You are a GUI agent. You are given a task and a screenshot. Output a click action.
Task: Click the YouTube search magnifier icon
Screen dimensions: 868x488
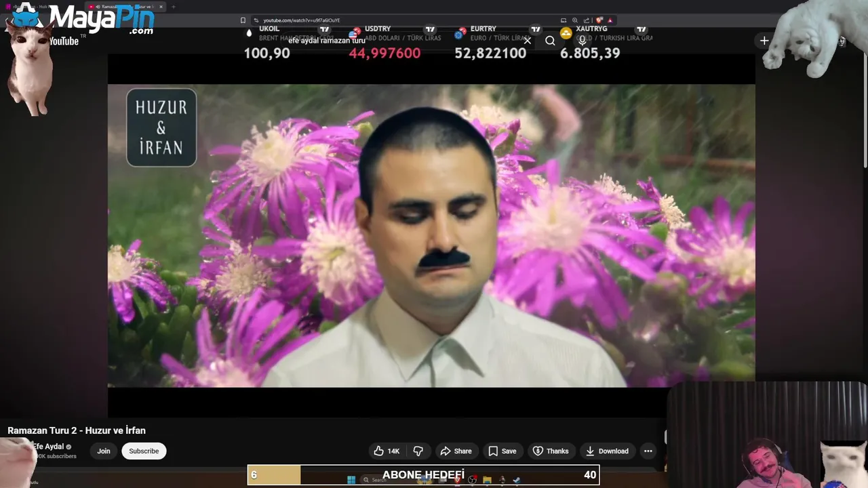pyautogui.click(x=550, y=41)
